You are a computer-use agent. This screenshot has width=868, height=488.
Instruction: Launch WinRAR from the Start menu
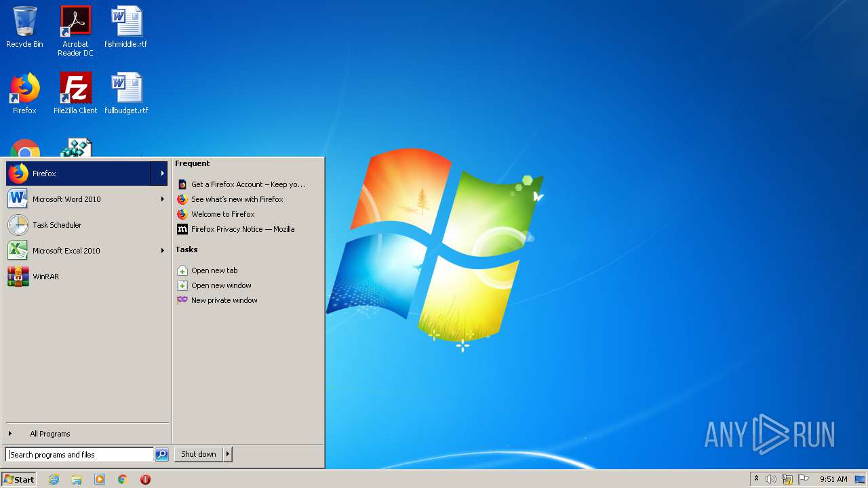click(87, 277)
